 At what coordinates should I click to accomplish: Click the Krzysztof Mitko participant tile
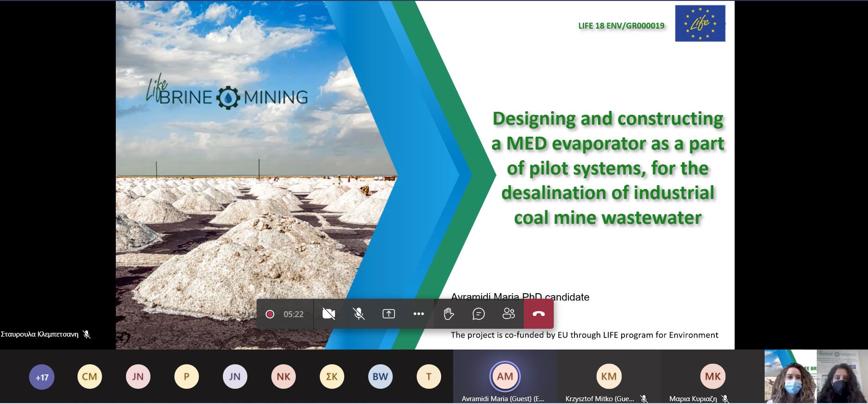(609, 377)
